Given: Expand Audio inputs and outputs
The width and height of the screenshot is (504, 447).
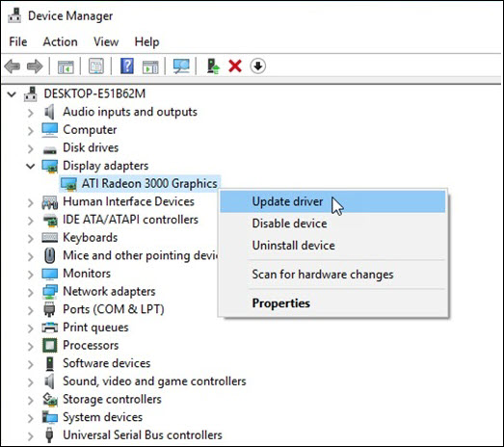Looking at the screenshot, I should (x=31, y=113).
